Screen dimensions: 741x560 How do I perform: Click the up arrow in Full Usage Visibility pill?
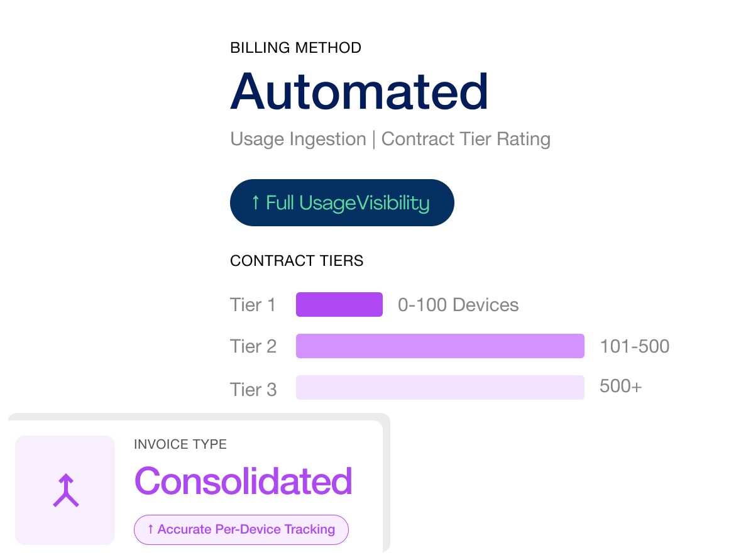pos(255,202)
